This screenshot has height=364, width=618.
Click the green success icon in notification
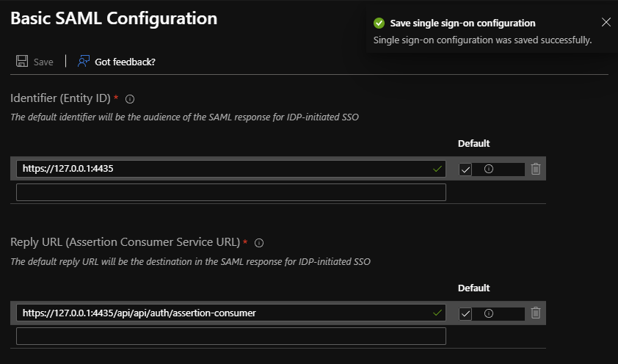pos(379,23)
